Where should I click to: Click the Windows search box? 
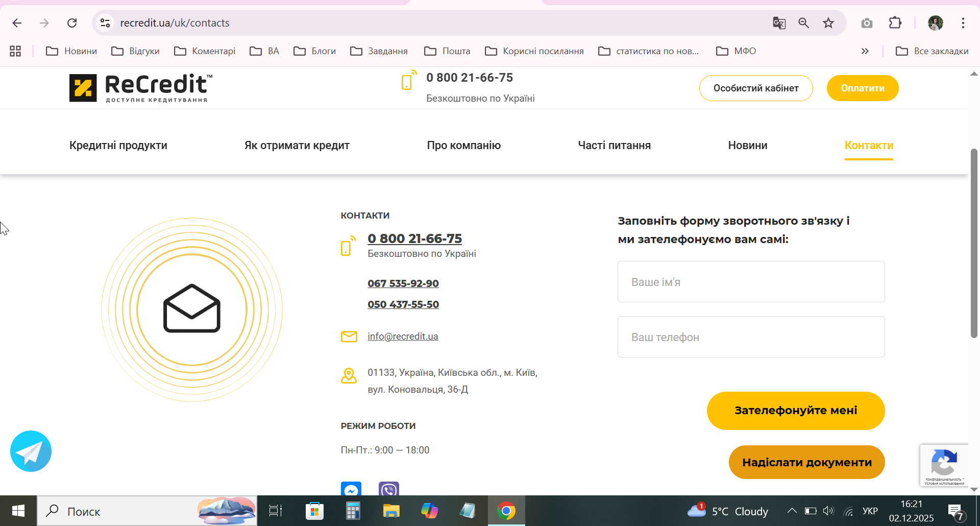pos(147,511)
